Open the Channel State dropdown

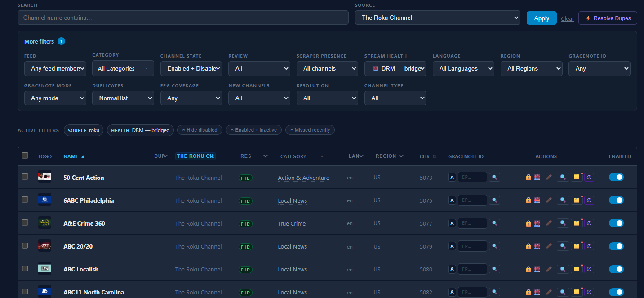tap(191, 68)
